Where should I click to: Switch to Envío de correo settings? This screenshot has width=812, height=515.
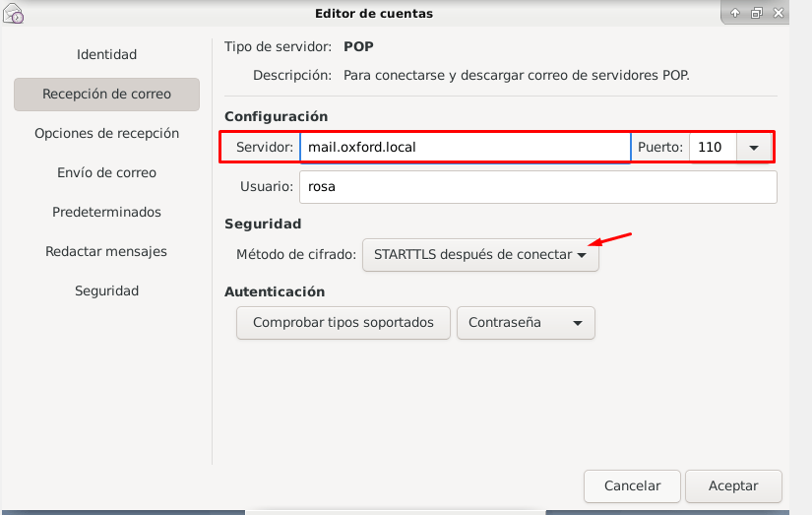point(106,172)
